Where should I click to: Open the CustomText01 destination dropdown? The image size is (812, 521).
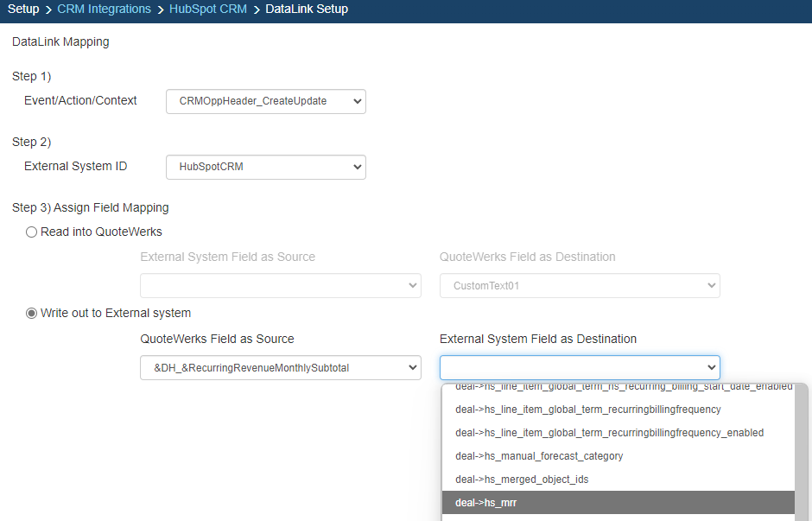coord(579,286)
